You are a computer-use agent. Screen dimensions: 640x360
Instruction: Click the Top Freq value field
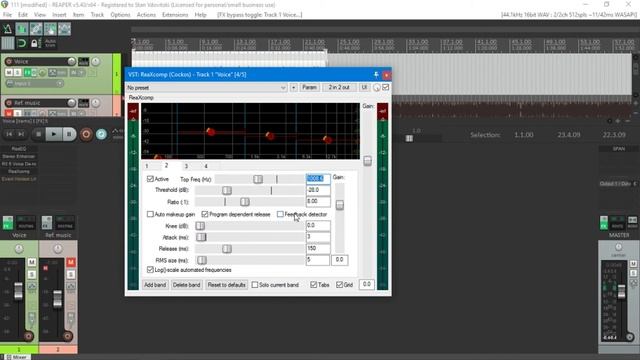point(318,179)
